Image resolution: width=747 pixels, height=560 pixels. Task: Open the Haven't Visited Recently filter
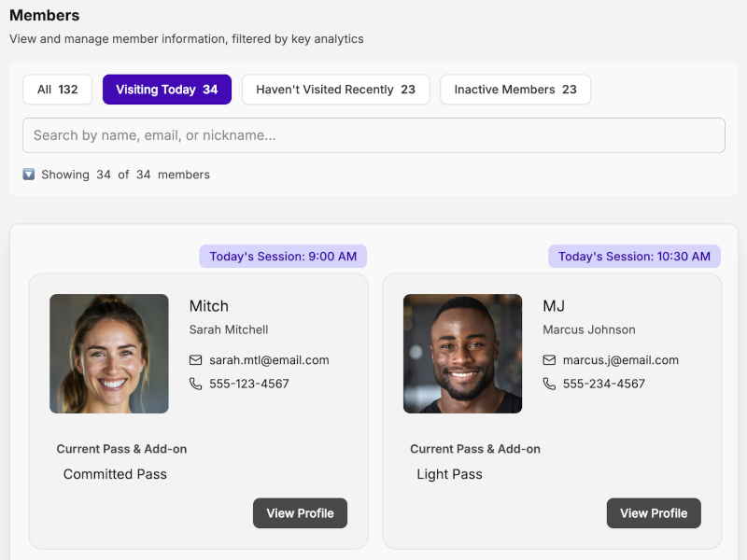pyautogui.click(x=335, y=89)
